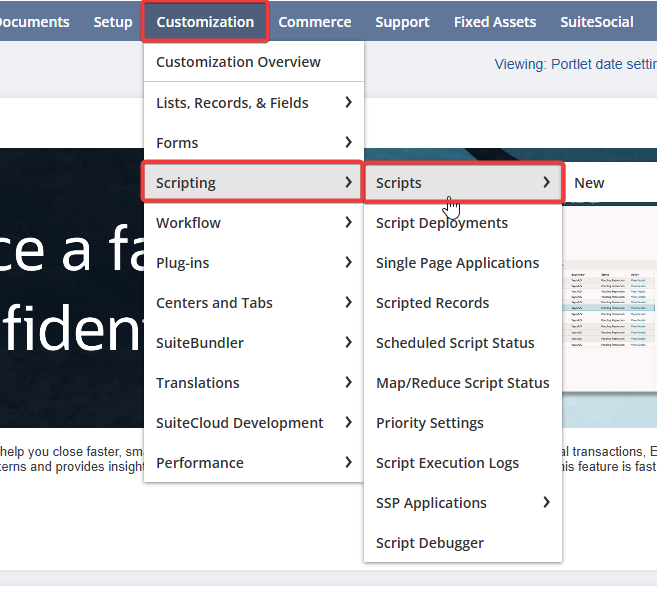
Task: Open the Scripts submenu item
Action: pos(463,183)
